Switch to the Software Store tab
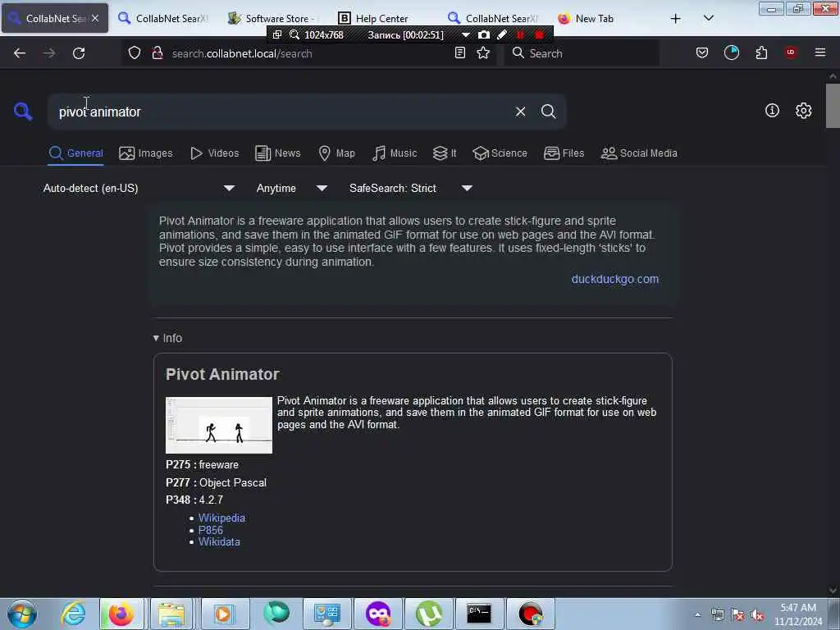The image size is (840, 630). (x=274, y=19)
